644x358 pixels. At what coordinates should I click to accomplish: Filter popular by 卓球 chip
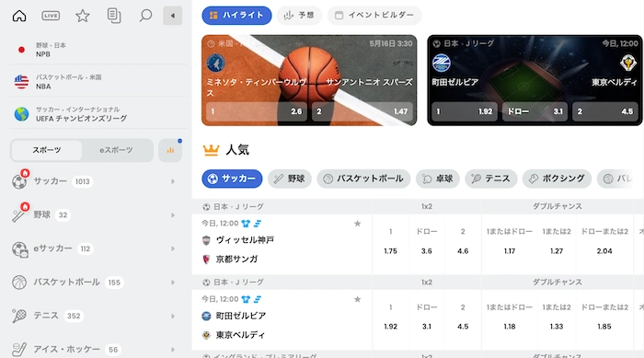point(437,179)
